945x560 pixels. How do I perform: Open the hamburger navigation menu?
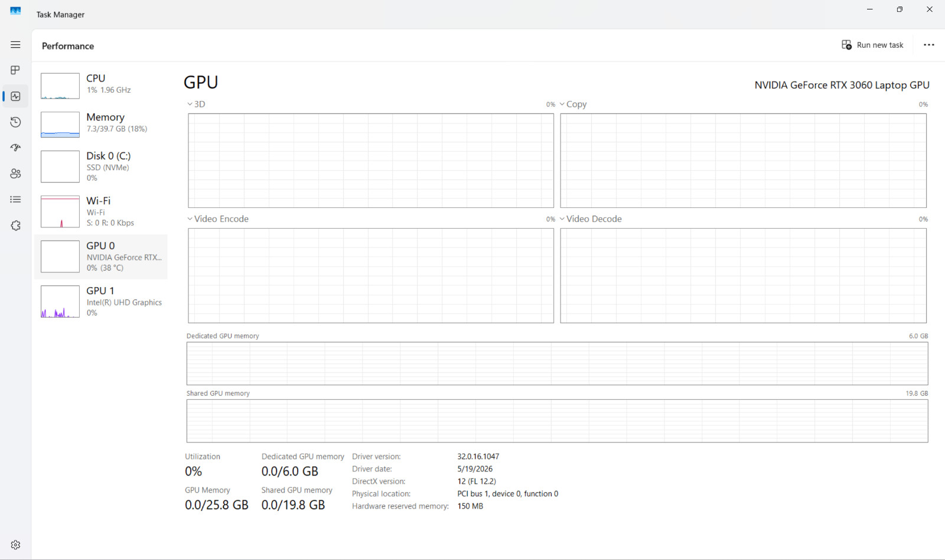[15, 45]
